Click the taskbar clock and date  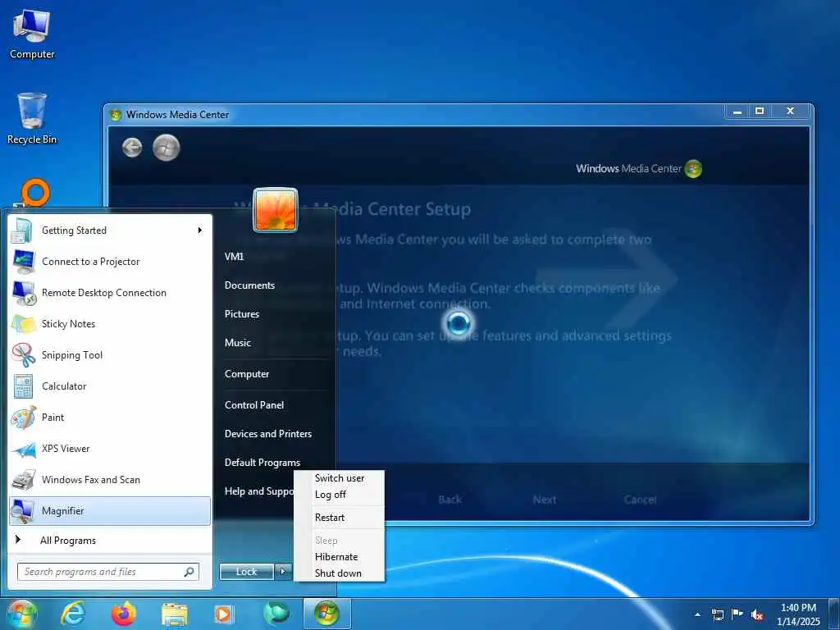tap(798, 614)
